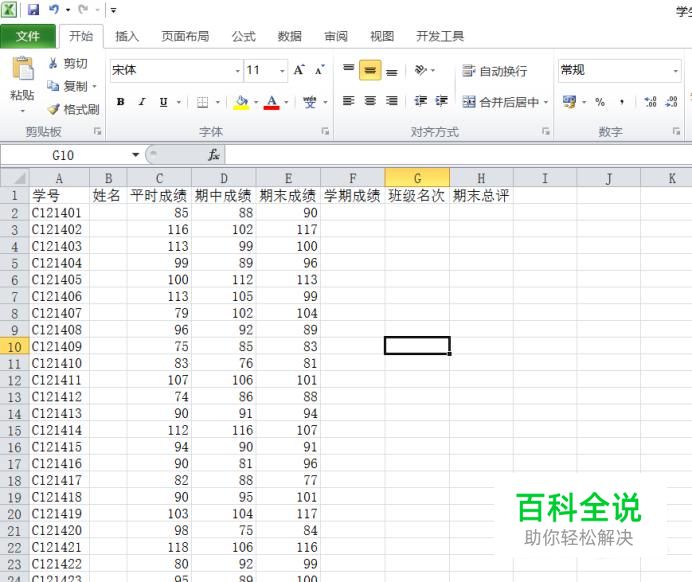Select the 学期成绩 header cell F1
The height and width of the screenshot is (582, 692).
pos(353,195)
